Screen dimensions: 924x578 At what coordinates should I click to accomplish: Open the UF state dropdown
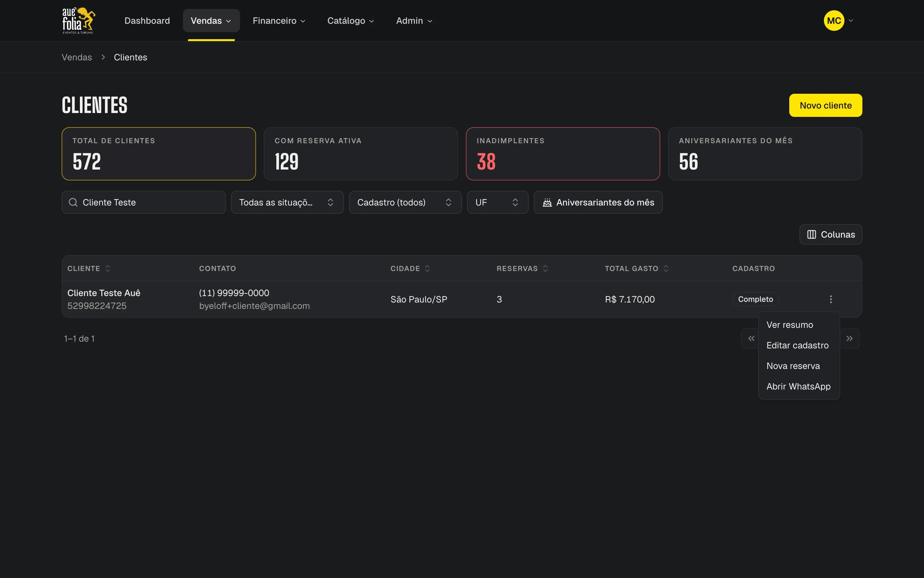pos(498,202)
